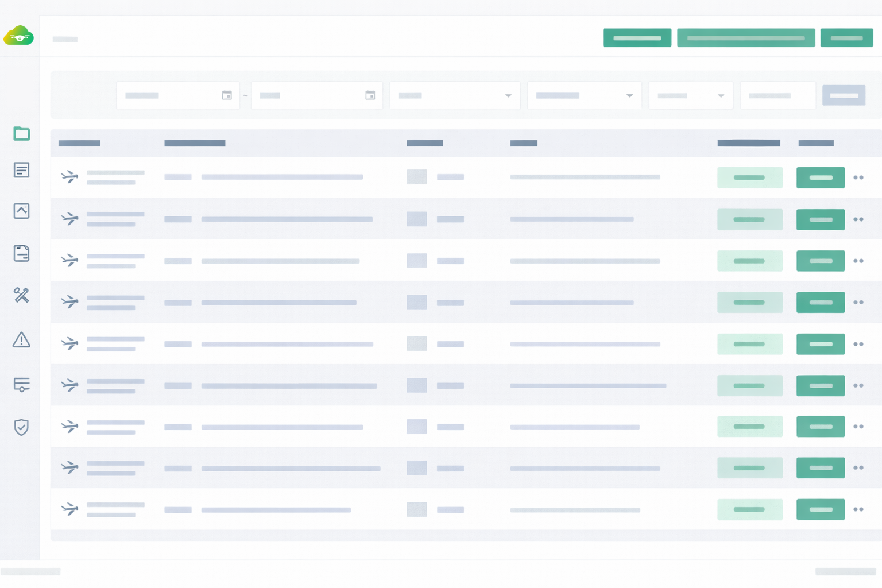Open the wrench and screwdriver tools icon
The width and height of the screenshot is (882, 588).
[x=21, y=295]
